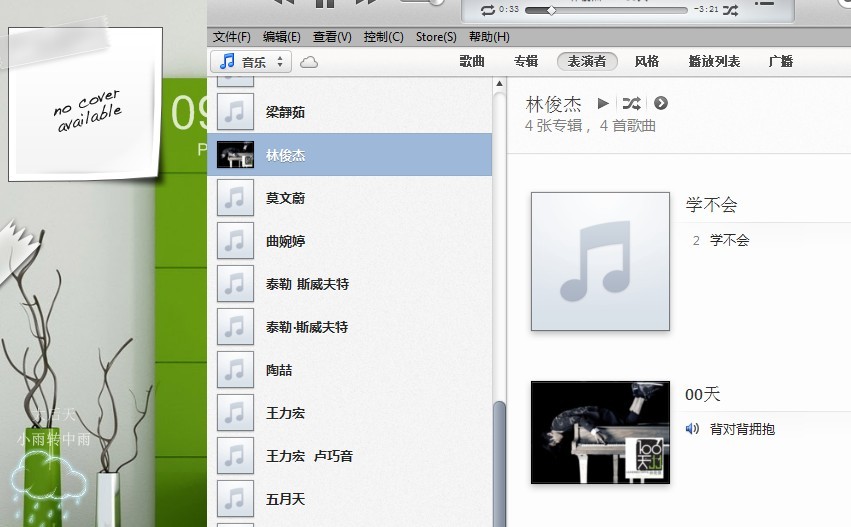The height and width of the screenshot is (527, 851).
Task: Select artist 陶喆 in the list
Action: (350, 370)
